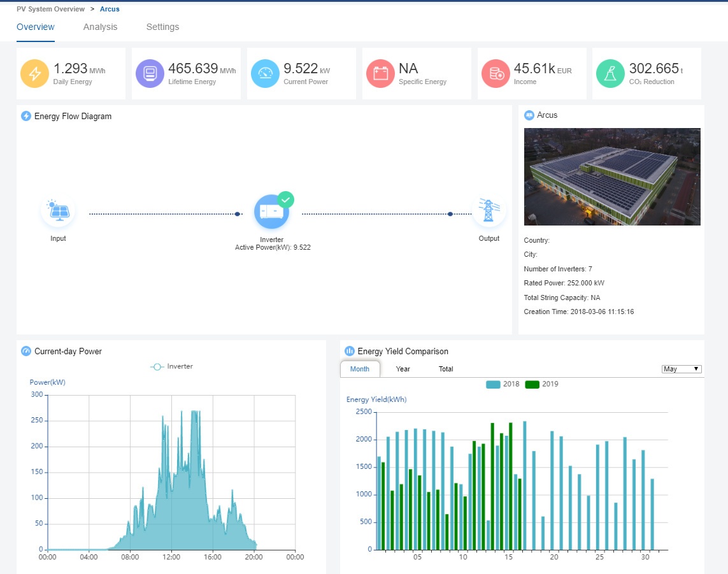The width and height of the screenshot is (728, 574).
Task: Go to PV System Overview breadcrumb
Action: pos(50,9)
